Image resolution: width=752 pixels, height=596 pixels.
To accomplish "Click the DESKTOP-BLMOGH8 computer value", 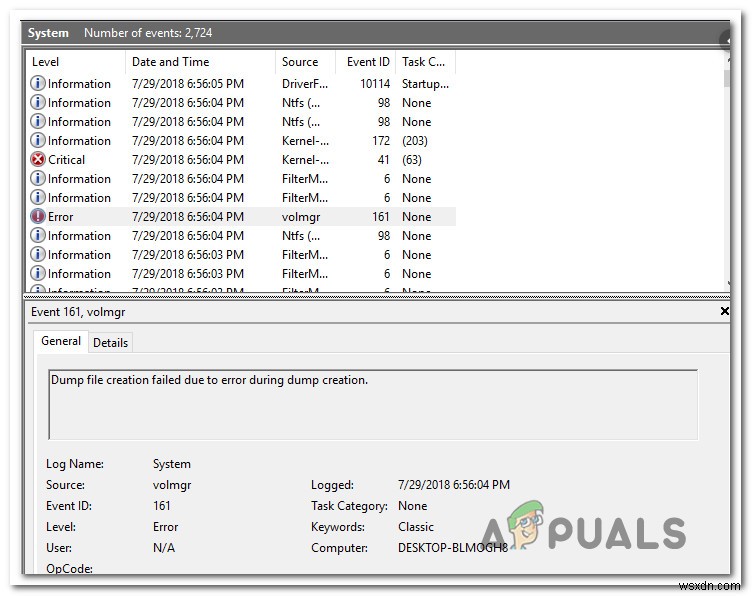I will click(x=453, y=548).
